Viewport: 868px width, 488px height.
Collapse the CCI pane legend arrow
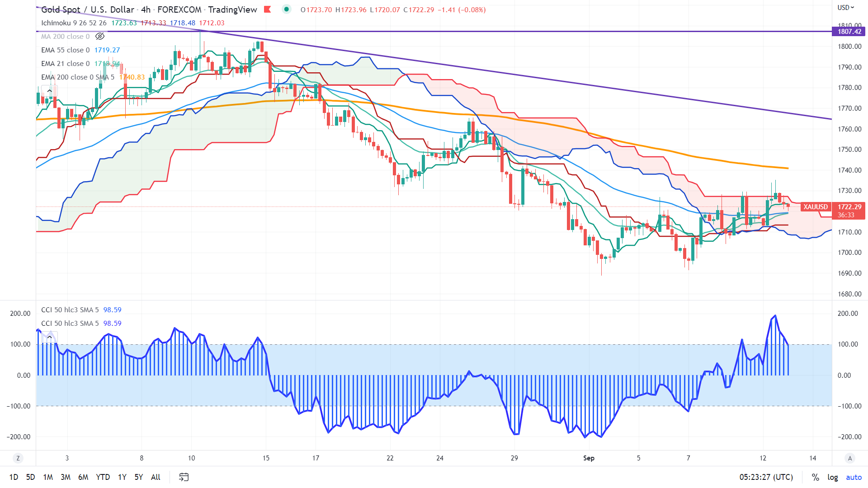point(49,337)
